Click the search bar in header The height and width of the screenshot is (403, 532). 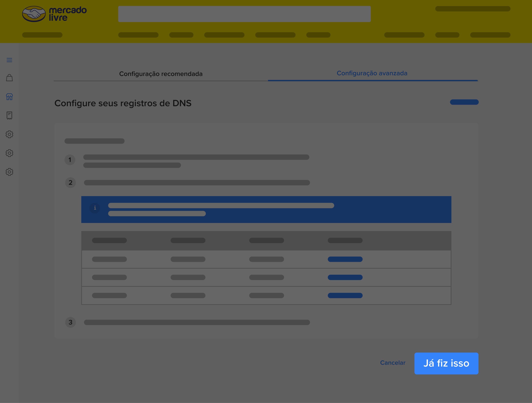pyautogui.click(x=244, y=14)
